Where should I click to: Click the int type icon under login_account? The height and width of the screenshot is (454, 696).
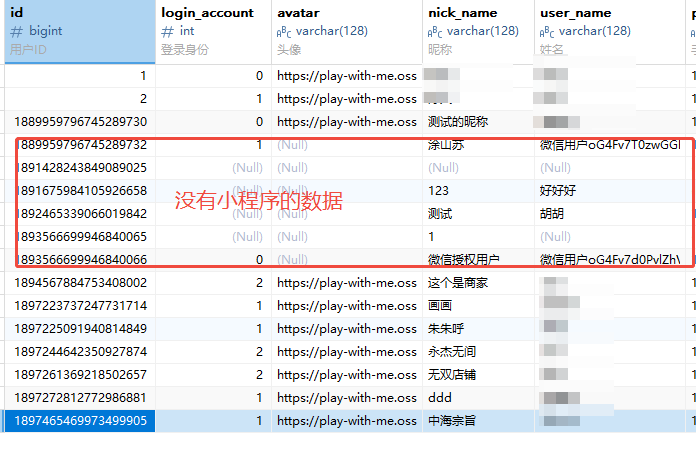169,31
